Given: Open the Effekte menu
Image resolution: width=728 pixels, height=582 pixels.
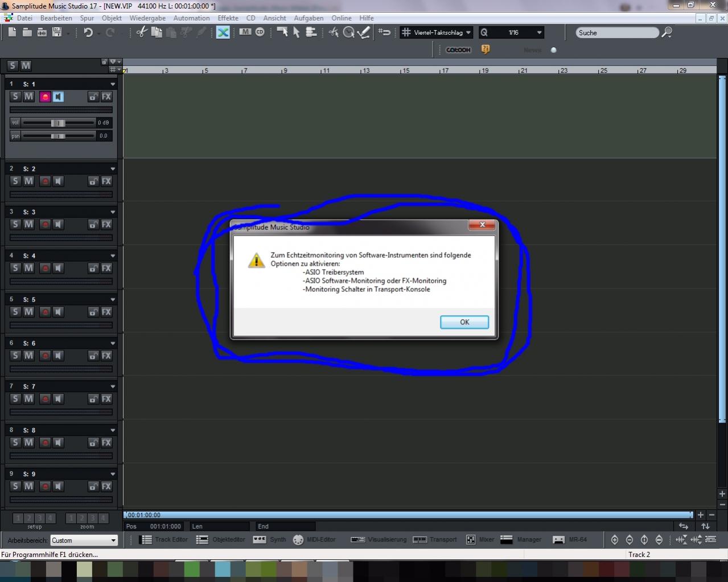Looking at the screenshot, I should click(x=228, y=18).
